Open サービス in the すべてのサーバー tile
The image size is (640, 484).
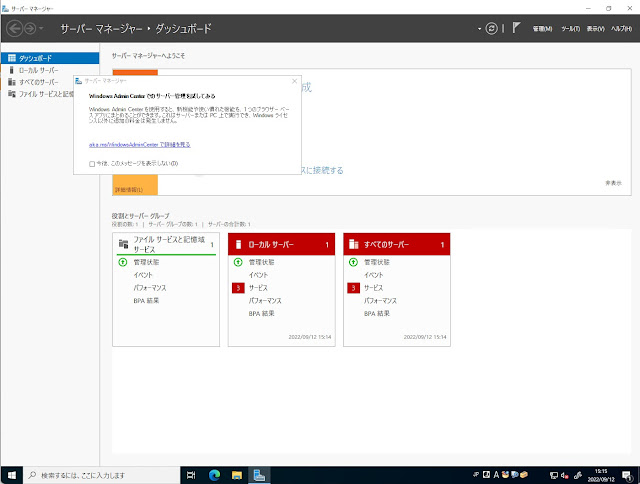tap(374, 288)
